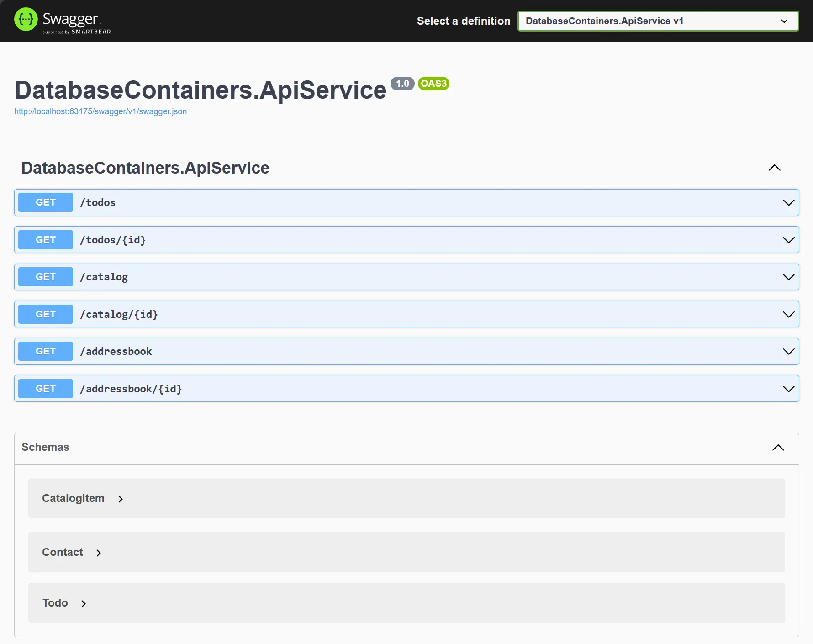Screen dimensions: 813x644
Task: Click the GET badge on /catalog
Action: [x=45, y=276]
